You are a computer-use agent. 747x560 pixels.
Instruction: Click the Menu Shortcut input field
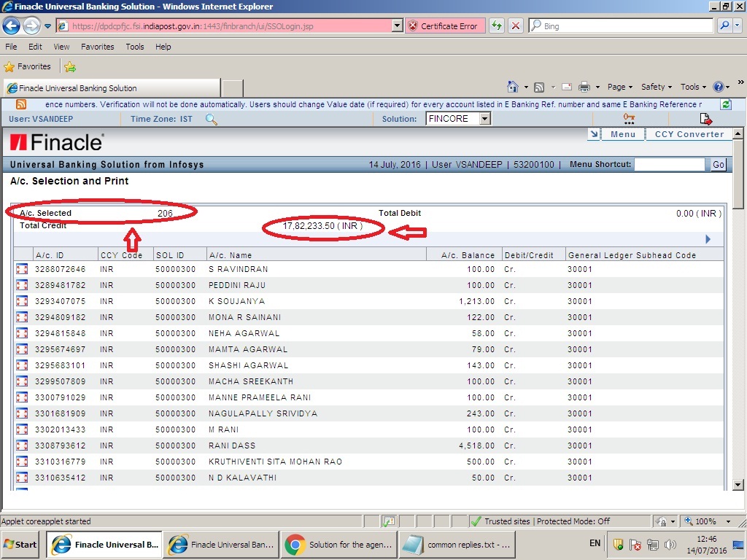tap(670, 165)
